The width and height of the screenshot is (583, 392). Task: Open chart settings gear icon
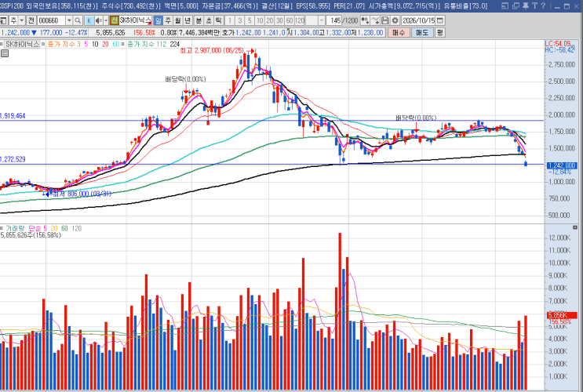pyautogui.click(x=395, y=20)
